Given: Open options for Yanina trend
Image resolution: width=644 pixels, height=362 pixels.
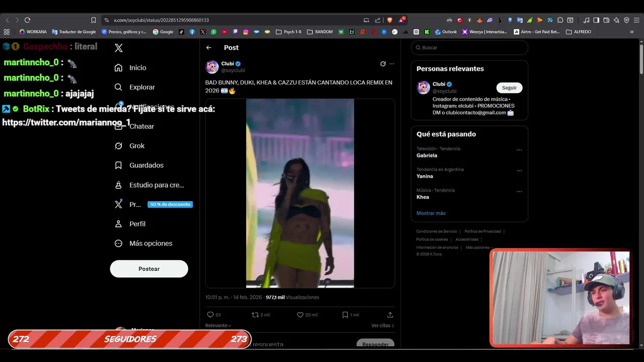Looking at the screenshot, I should pyautogui.click(x=519, y=170).
